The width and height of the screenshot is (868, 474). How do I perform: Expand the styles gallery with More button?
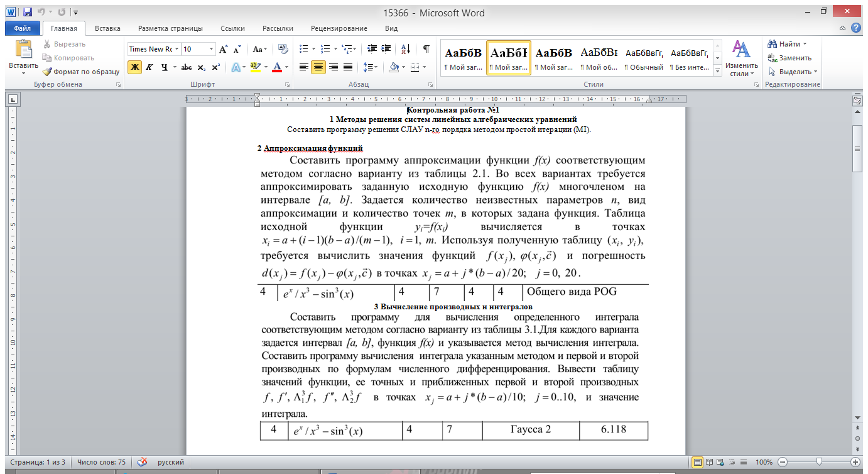pos(717,72)
